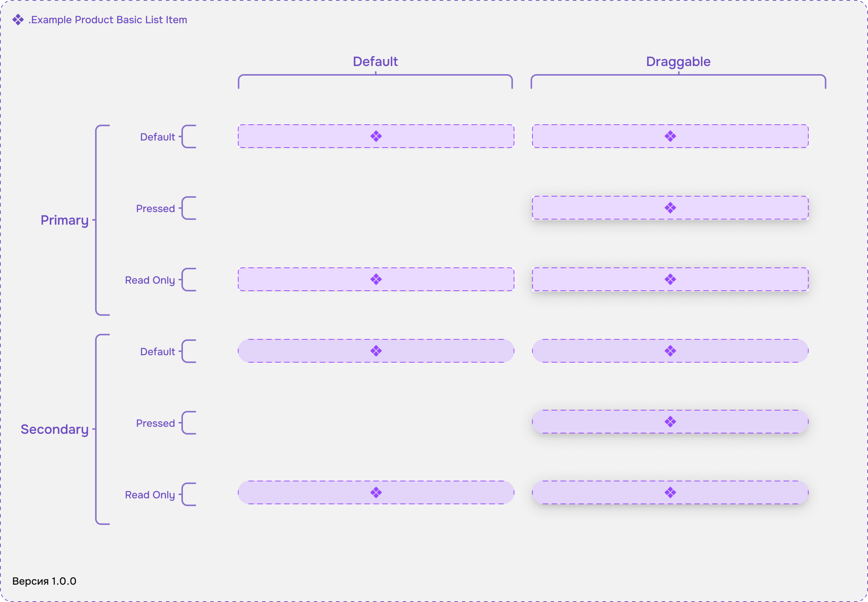Click the Primary group label
868x602 pixels.
click(65, 221)
